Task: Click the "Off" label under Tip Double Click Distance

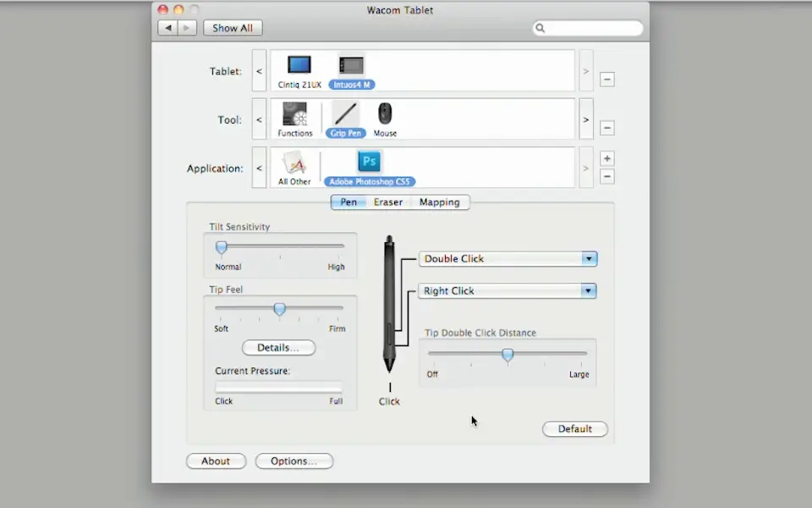Action: pos(432,374)
